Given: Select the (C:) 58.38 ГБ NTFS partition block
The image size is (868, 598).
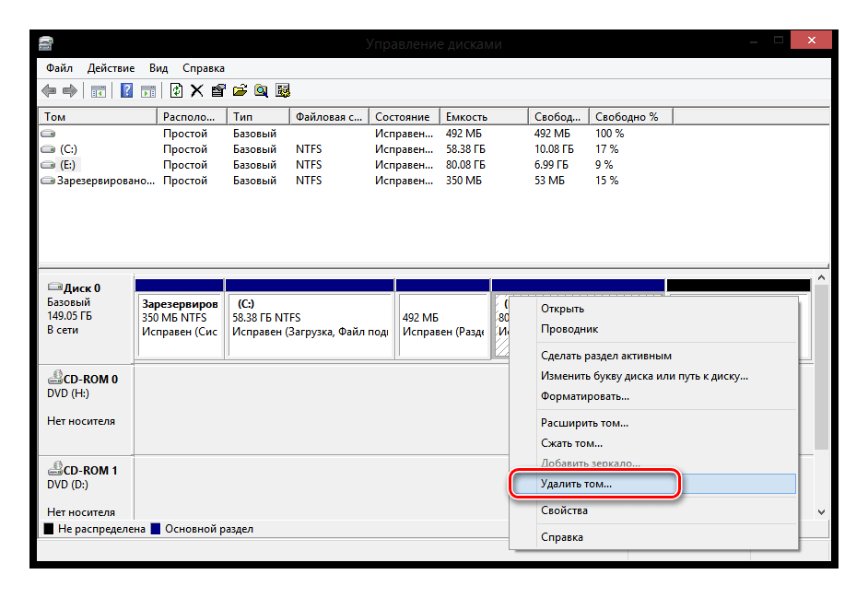Looking at the screenshot, I should 310,324.
